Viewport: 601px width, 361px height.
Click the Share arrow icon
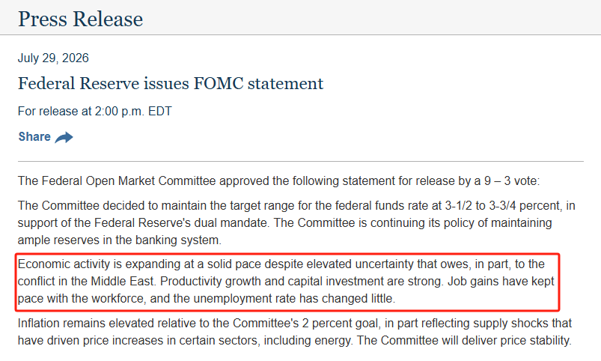[x=64, y=137]
